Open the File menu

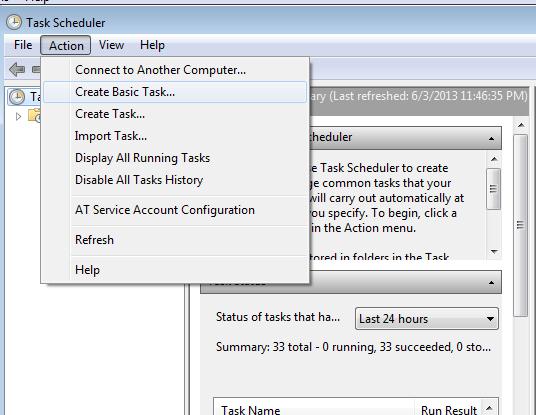[x=23, y=45]
